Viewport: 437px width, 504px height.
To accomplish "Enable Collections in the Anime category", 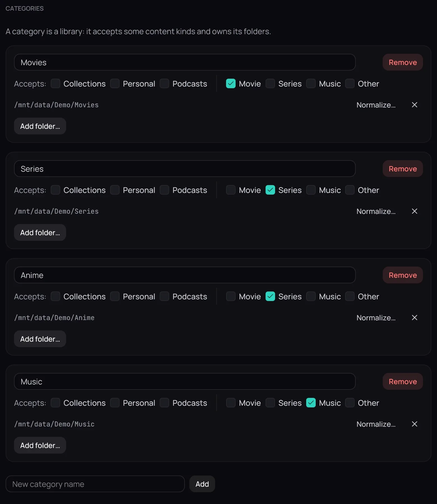I will tap(55, 296).
